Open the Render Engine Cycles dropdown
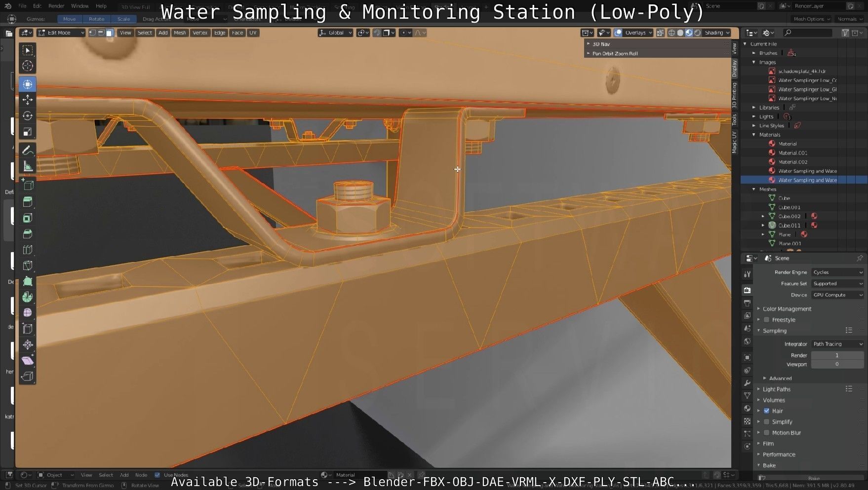The width and height of the screenshot is (868, 490). coord(837,272)
